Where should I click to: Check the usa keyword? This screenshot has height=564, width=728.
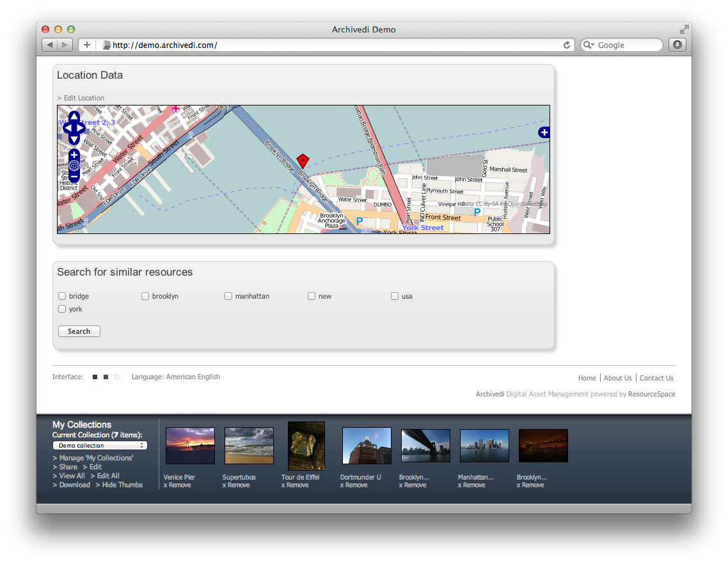pos(395,296)
